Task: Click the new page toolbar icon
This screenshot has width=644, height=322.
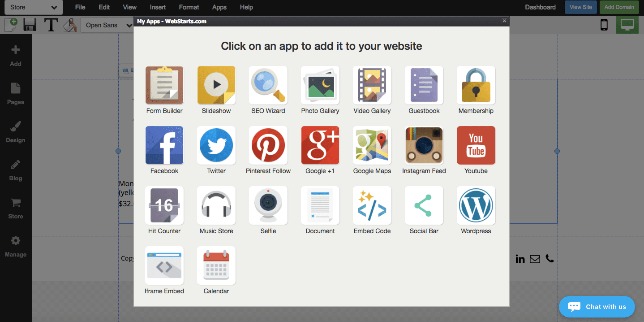Action: click(x=10, y=25)
